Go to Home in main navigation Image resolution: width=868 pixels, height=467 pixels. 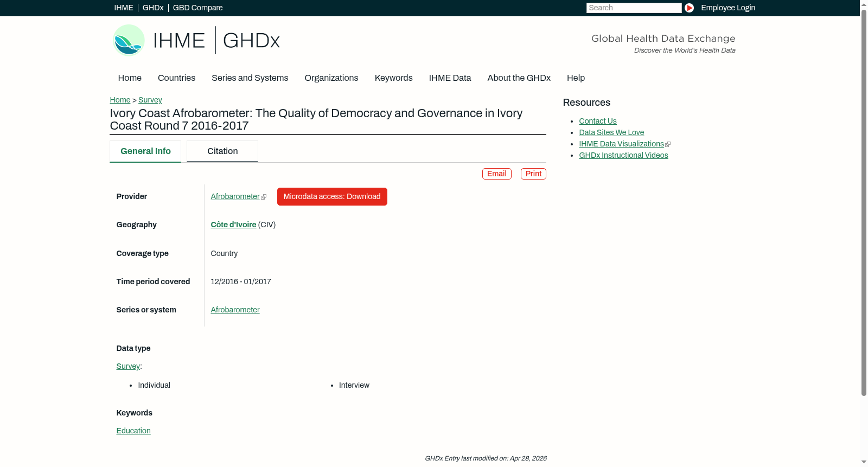tap(130, 78)
